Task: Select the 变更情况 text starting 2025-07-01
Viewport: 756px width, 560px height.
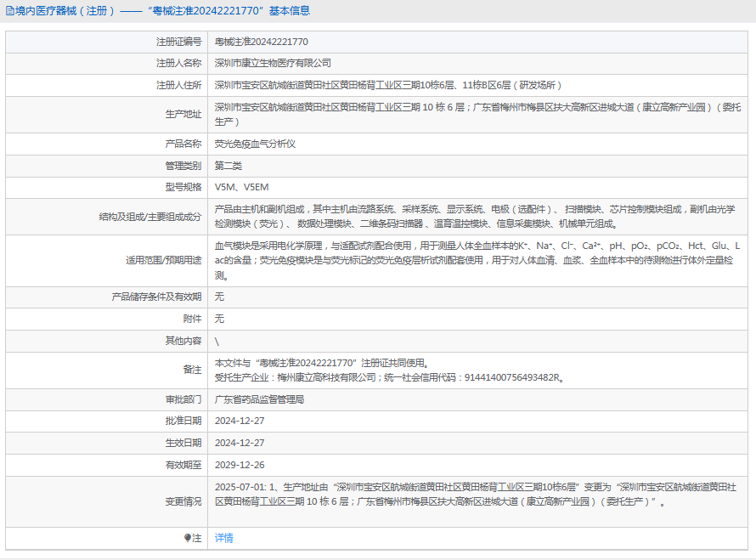Action: coord(476,495)
